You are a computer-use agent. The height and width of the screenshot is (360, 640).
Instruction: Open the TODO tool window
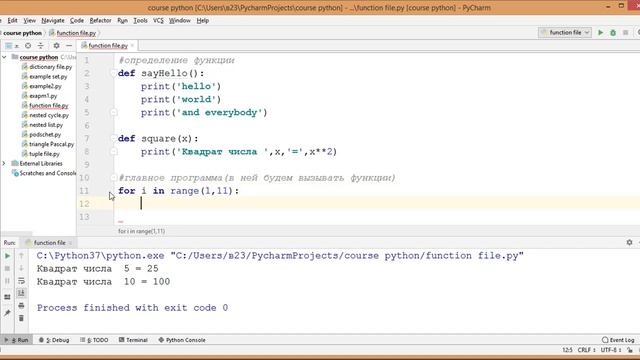[94, 340]
